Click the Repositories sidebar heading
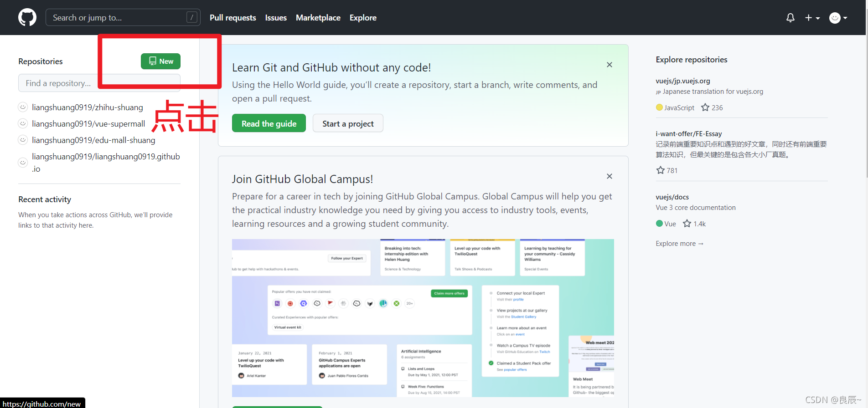The image size is (868, 408). [x=41, y=61]
